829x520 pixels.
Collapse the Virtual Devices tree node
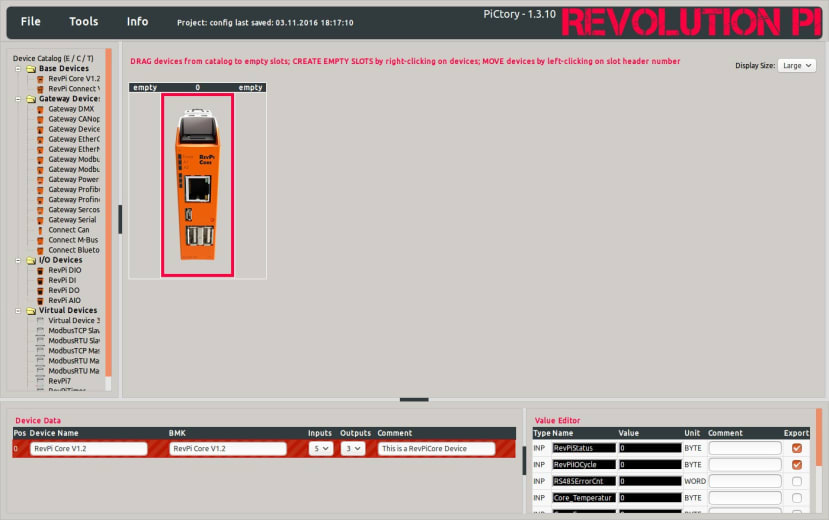tap(18, 311)
